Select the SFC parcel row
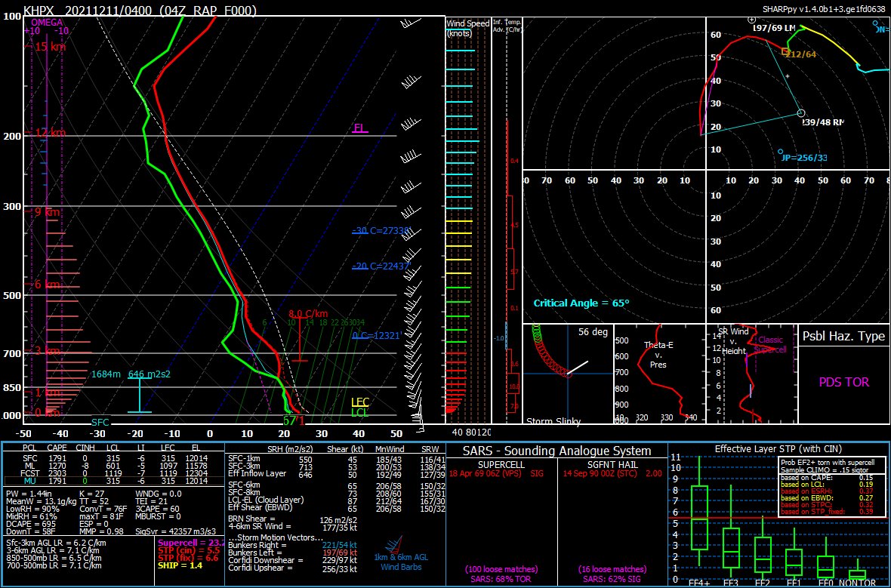891x588 pixels. [113, 458]
